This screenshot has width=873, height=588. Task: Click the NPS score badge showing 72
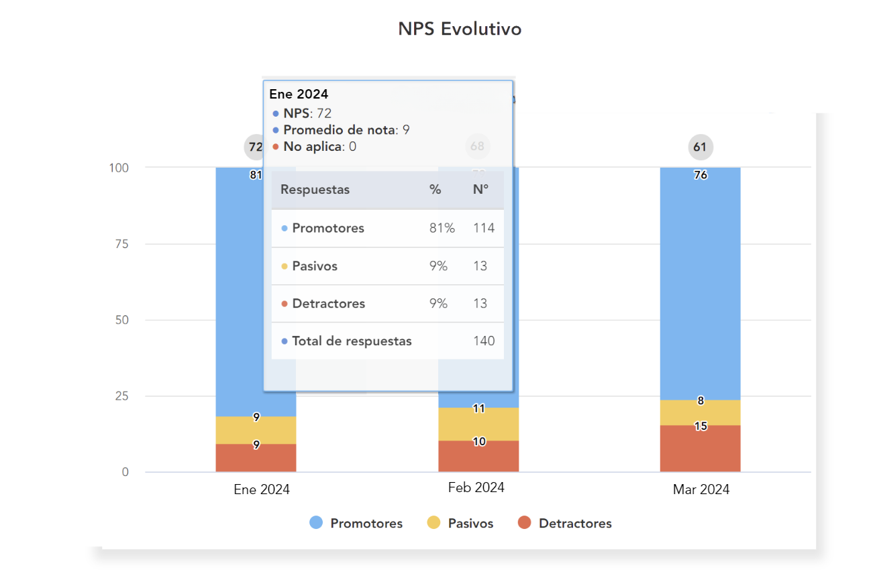click(254, 147)
